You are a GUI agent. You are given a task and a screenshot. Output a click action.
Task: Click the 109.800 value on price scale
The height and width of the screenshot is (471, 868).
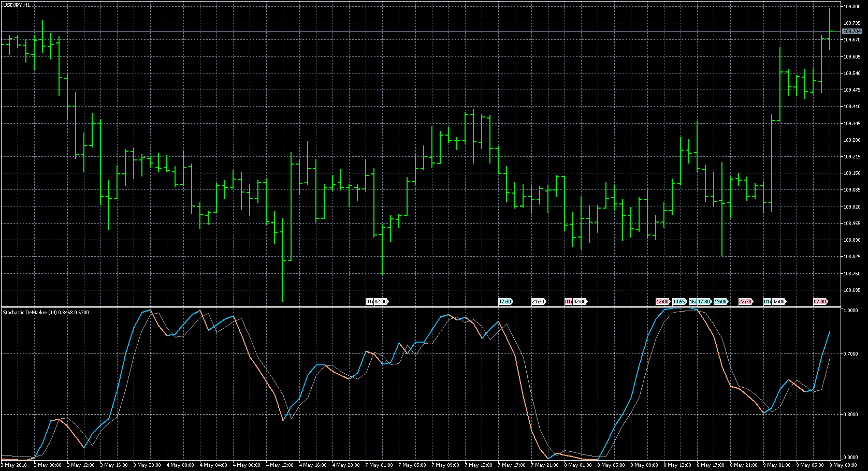(x=852, y=7)
